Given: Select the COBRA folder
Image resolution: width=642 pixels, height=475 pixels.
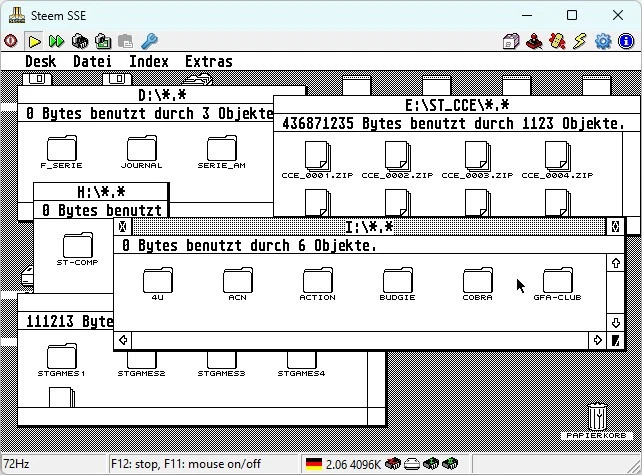Looking at the screenshot, I should point(477,284).
